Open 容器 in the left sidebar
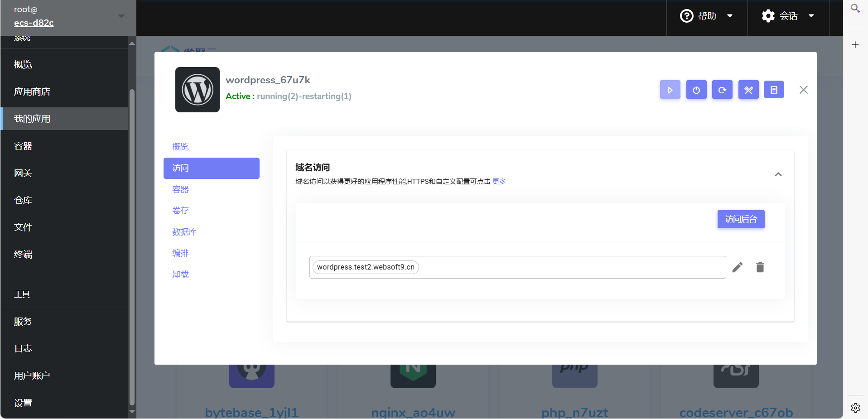868x419 pixels. coord(64,146)
